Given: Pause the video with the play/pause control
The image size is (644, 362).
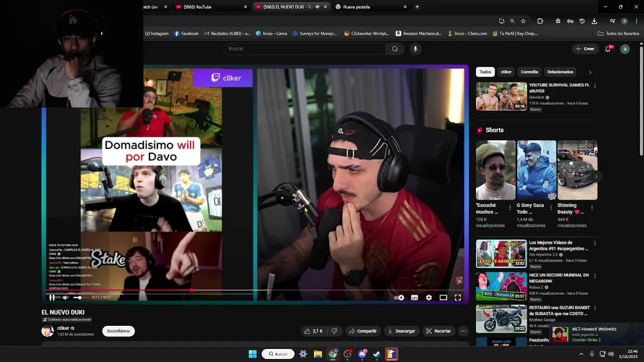Looking at the screenshot, I should point(52,298).
